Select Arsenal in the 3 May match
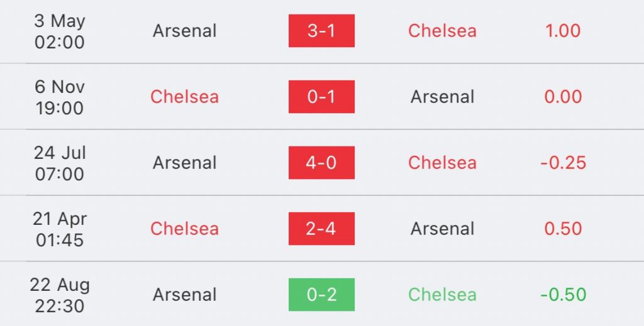 pyautogui.click(x=184, y=31)
